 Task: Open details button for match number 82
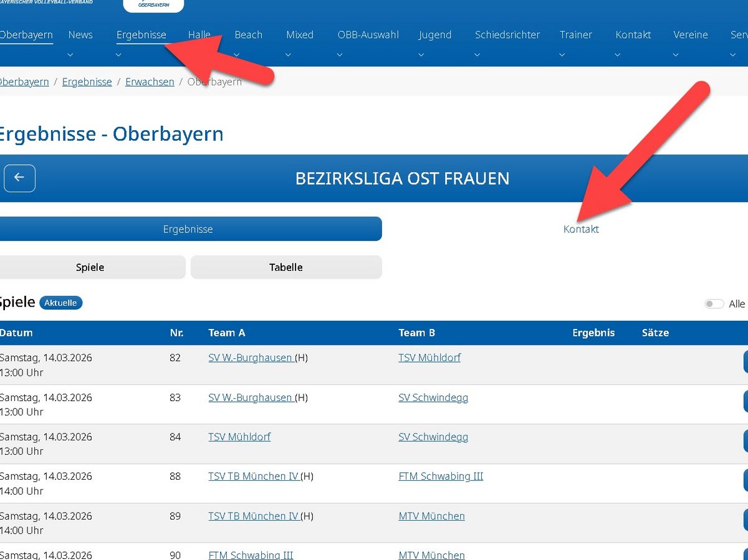pos(744,362)
